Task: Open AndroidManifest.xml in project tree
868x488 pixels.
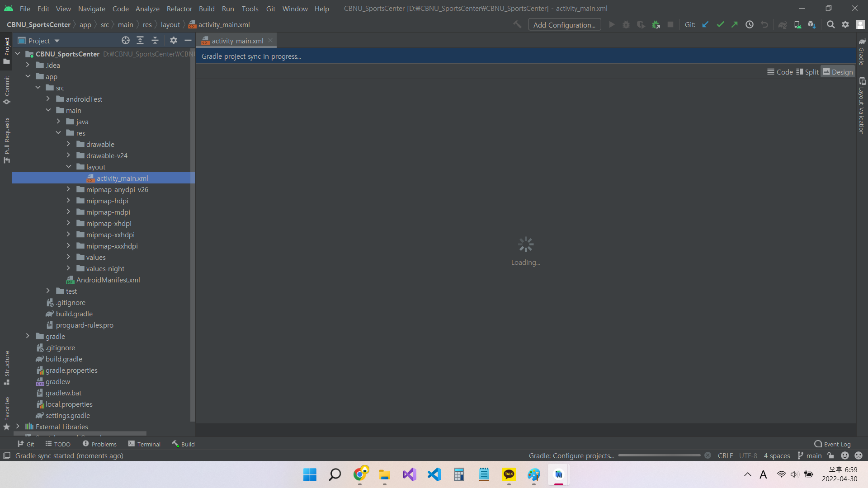Action: 108,280
